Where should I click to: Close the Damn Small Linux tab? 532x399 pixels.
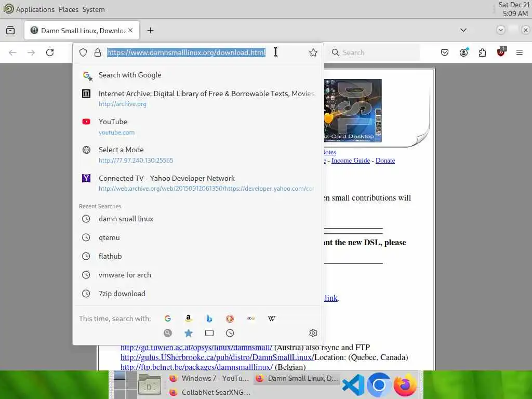(130, 30)
